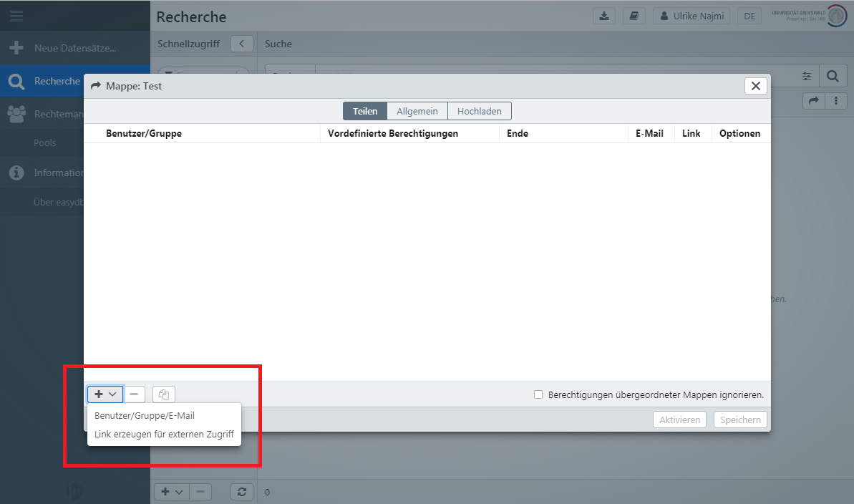Click the download icon in header
This screenshot has height=504, width=854.
tap(604, 16)
